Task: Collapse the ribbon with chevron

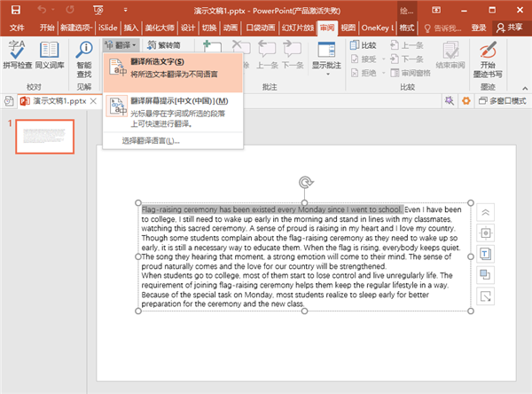Action: (x=525, y=89)
